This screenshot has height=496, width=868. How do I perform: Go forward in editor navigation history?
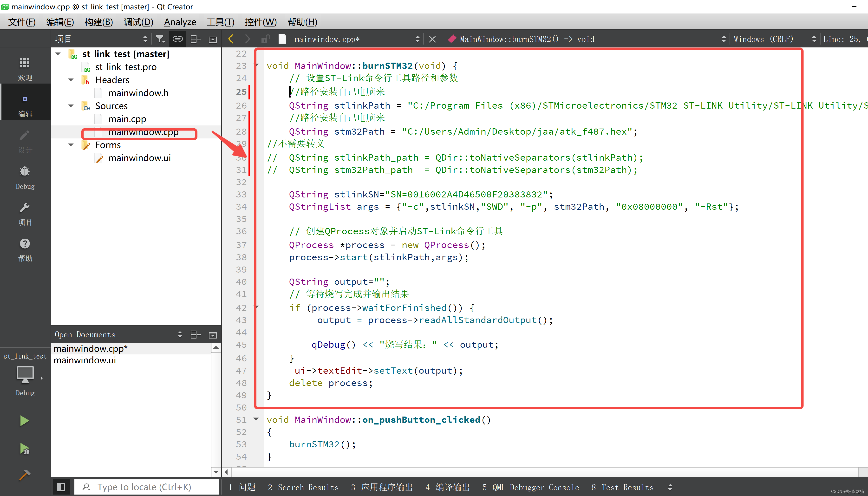248,39
